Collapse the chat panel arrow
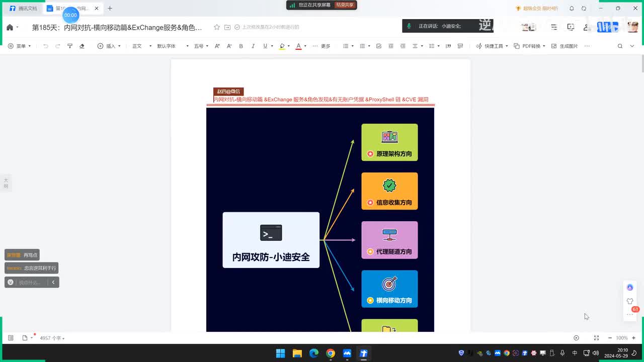Screen dimensions: 644x362 (x=53, y=283)
